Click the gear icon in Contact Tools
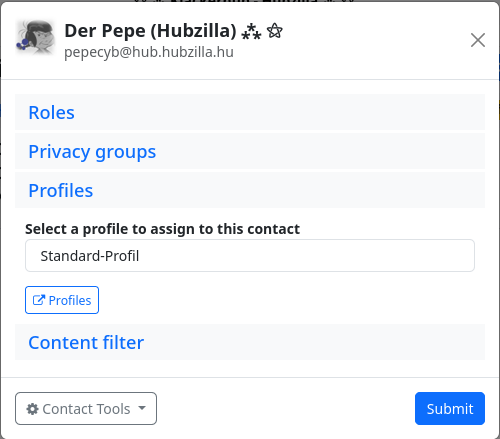Image resolution: width=500 pixels, height=439 pixels. coord(32,409)
